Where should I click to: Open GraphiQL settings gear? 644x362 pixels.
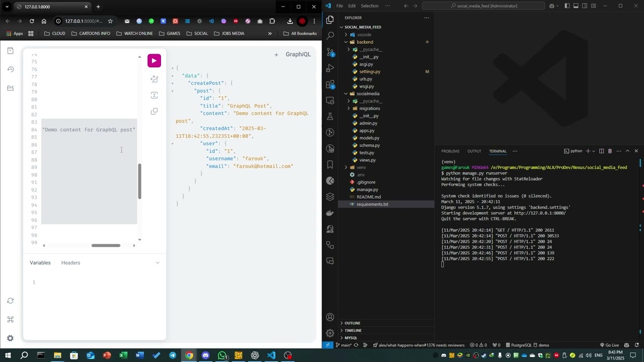pyautogui.click(x=11, y=338)
